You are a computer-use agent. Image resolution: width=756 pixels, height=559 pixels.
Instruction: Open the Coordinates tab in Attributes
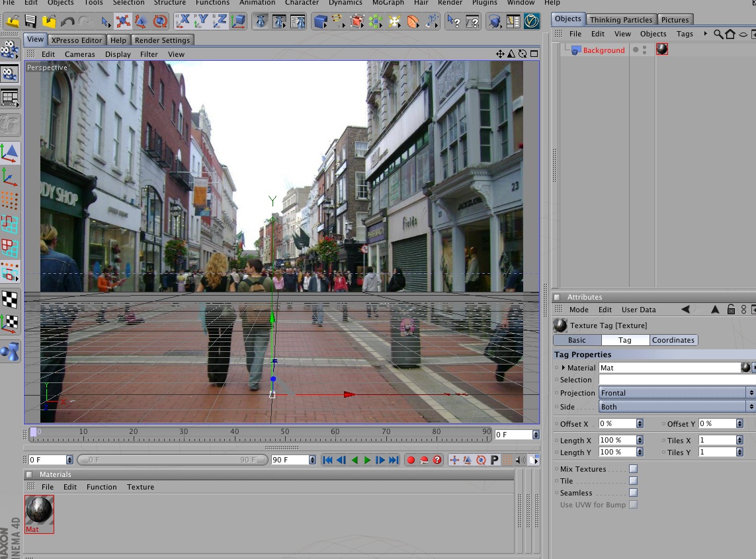click(673, 340)
